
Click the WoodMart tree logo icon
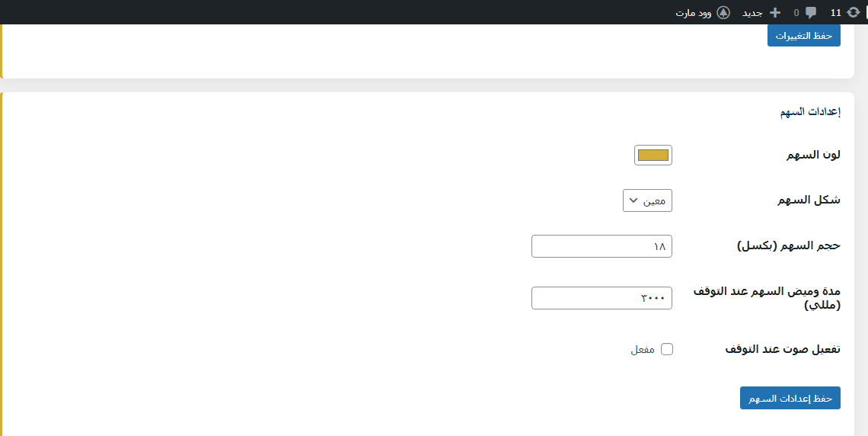pos(723,12)
